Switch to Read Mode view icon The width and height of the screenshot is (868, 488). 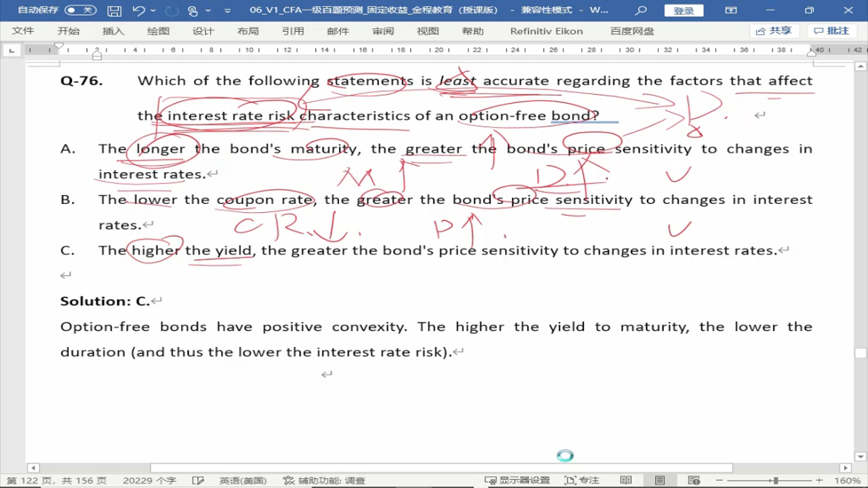[x=626, y=481]
